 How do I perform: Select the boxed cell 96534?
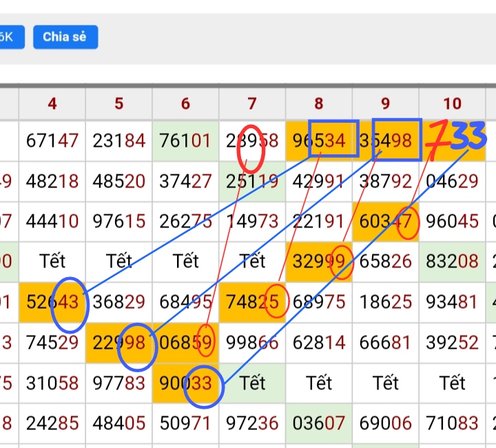click(x=319, y=141)
